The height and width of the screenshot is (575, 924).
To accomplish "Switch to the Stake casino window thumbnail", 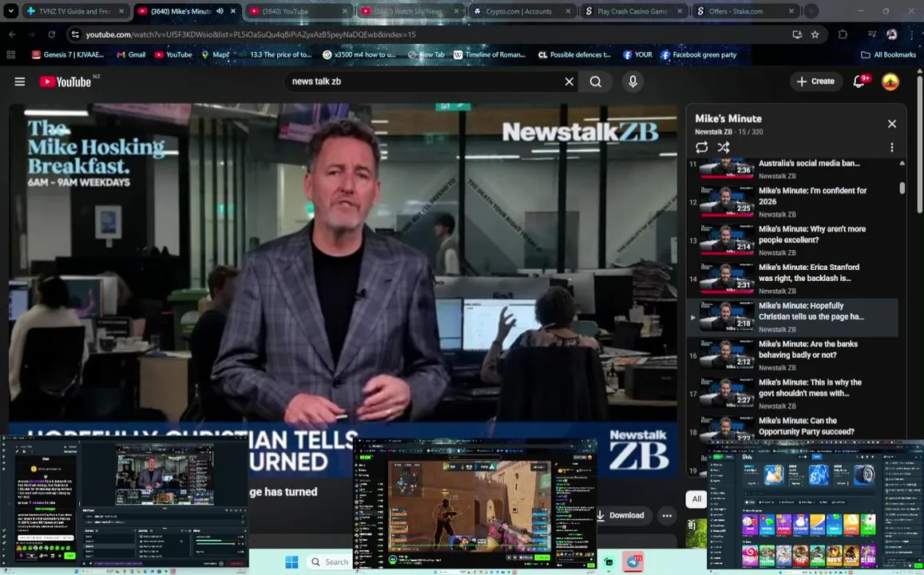I will 815,506.
